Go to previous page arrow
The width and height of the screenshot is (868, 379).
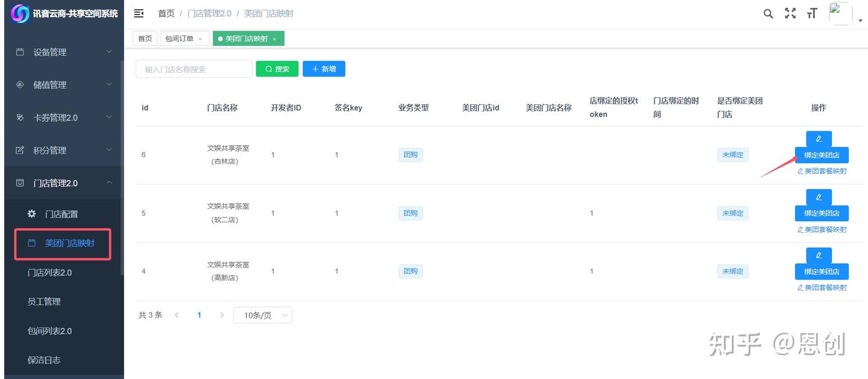(177, 315)
